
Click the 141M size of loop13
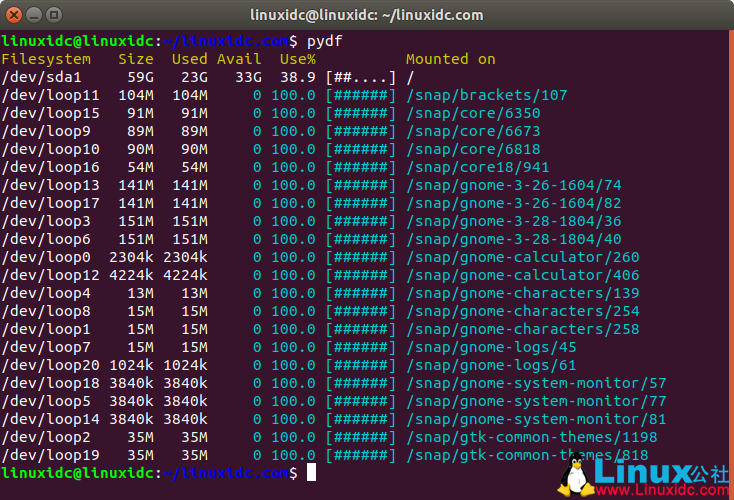136,185
